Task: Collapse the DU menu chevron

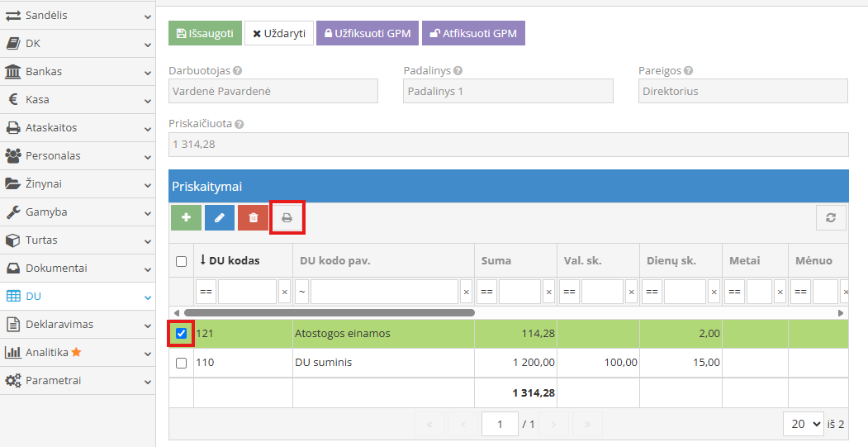Action: point(147,297)
